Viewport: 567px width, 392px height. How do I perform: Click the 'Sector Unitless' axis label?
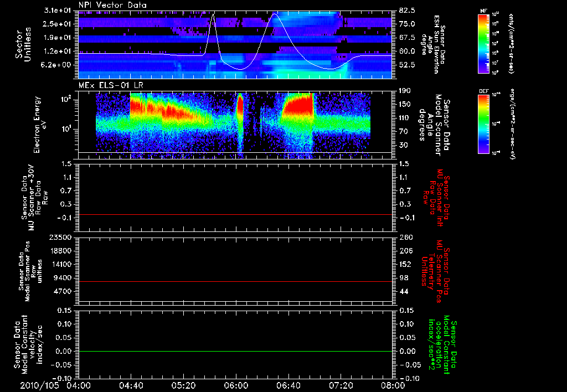23,44
